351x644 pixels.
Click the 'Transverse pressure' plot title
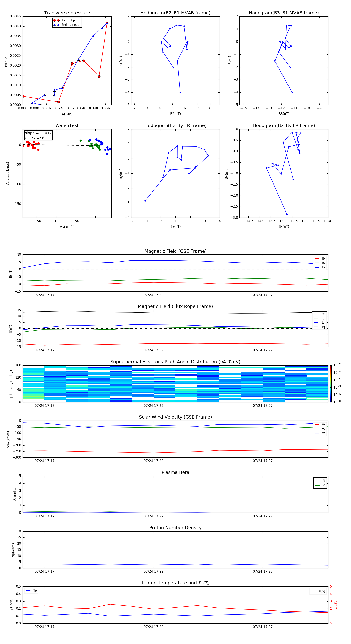[x=67, y=13]
